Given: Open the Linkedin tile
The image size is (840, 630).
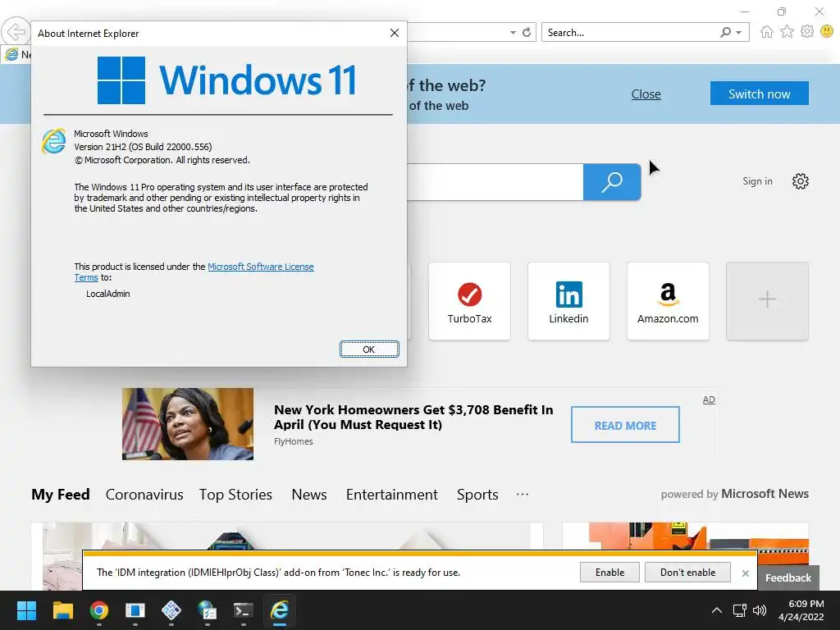Looking at the screenshot, I should [x=568, y=301].
